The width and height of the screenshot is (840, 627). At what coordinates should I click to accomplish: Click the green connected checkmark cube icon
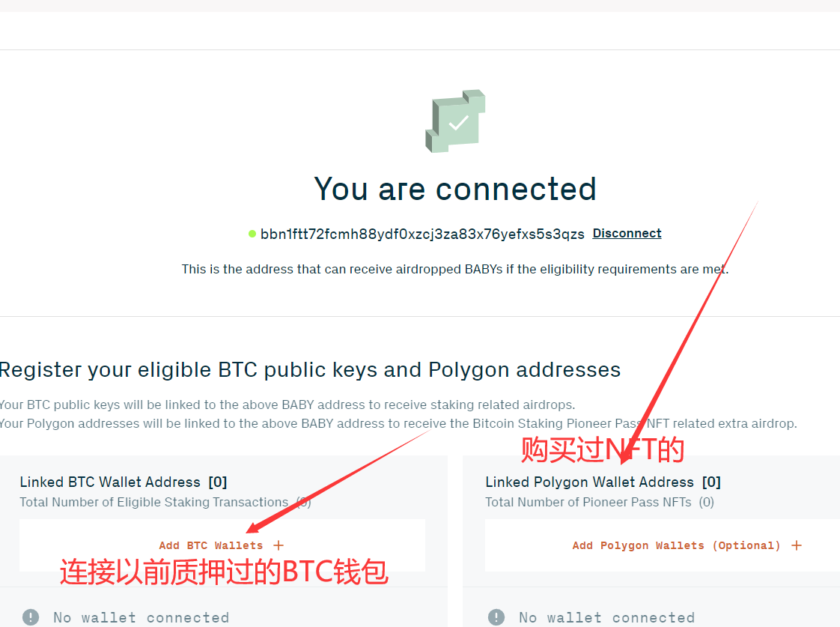tap(455, 121)
